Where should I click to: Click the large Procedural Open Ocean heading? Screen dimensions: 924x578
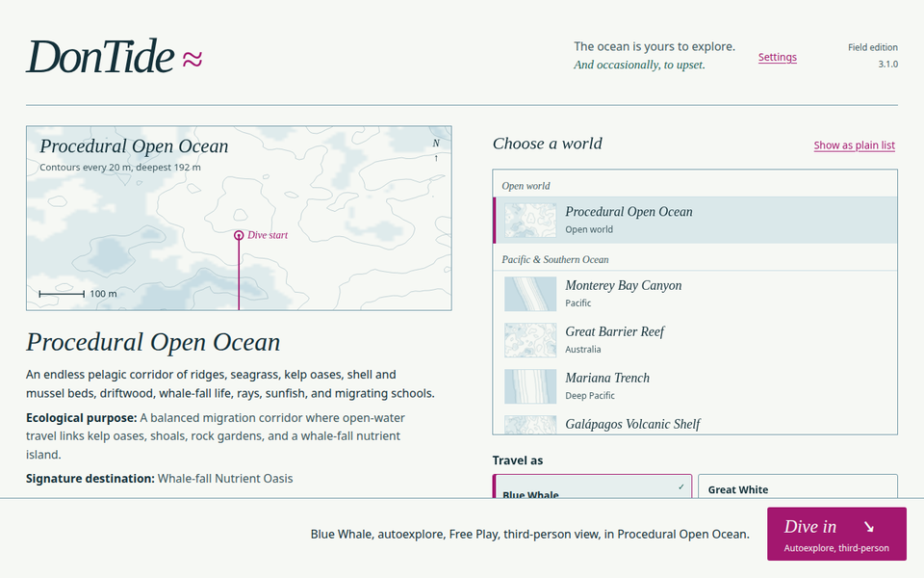[153, 342]
